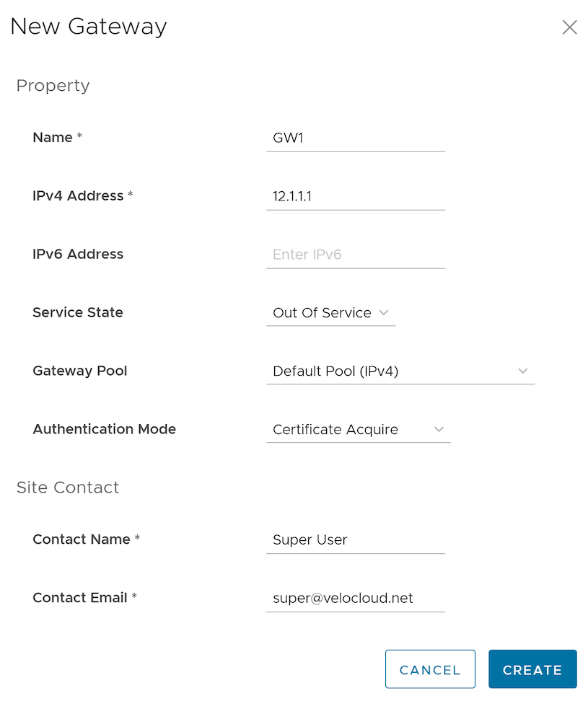
Task: Click the 'IPv6 Address' field label
Action: [78, 255]
